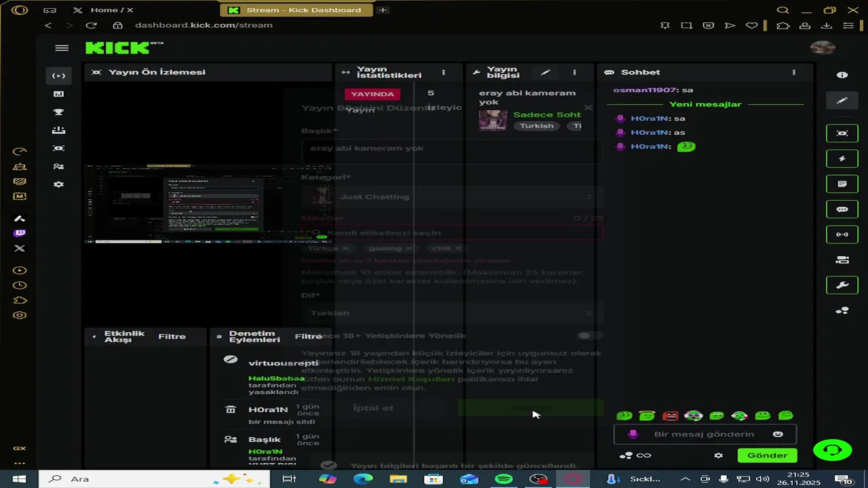This screenshot has width=868, height=488.
Task: Click the emoji picker in the chat input
Action: click(x=778, y=434)
